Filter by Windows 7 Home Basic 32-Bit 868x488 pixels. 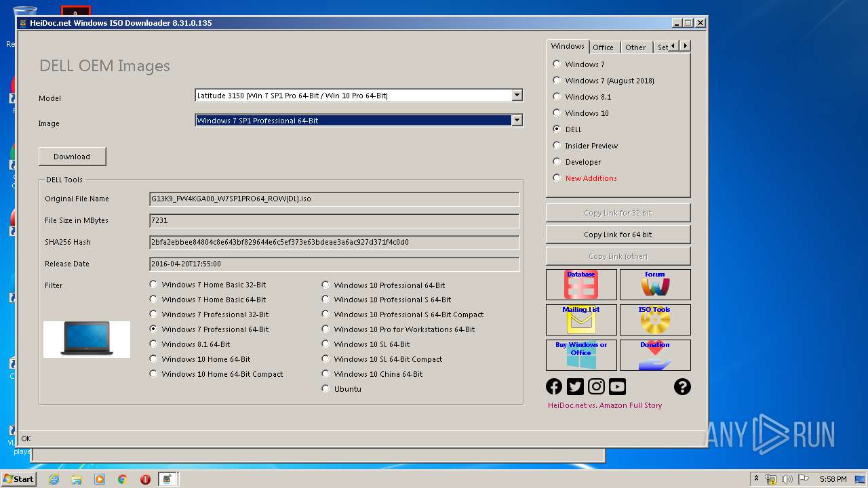[208, 285]
